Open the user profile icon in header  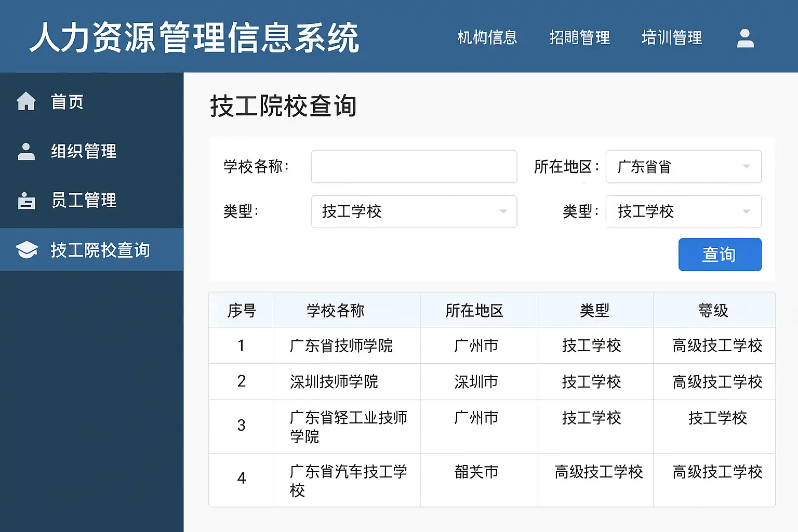point(745,38)
